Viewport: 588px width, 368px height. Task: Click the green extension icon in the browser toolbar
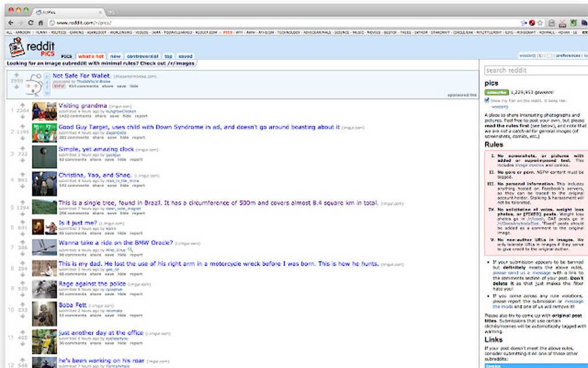click(x=573, y=22)
